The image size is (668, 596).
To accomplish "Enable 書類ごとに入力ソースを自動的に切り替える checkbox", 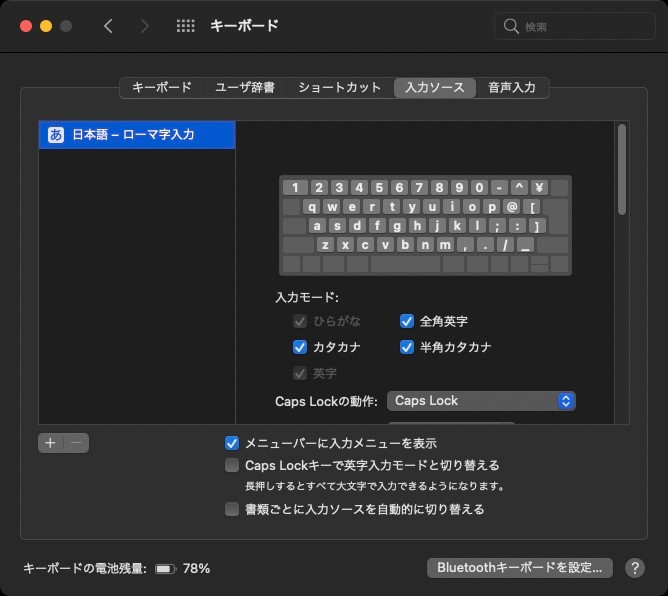I will (x=232, y=509).
